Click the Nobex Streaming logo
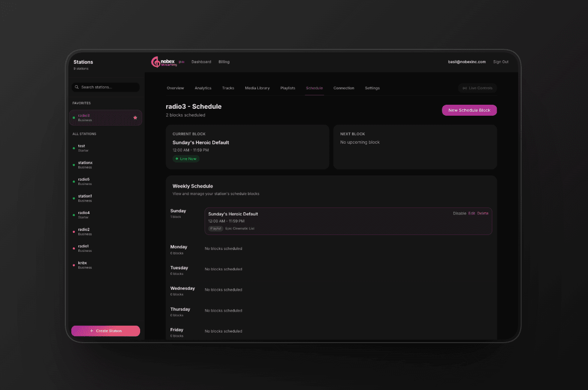The image size is (588, 390). tap(165, 61)
